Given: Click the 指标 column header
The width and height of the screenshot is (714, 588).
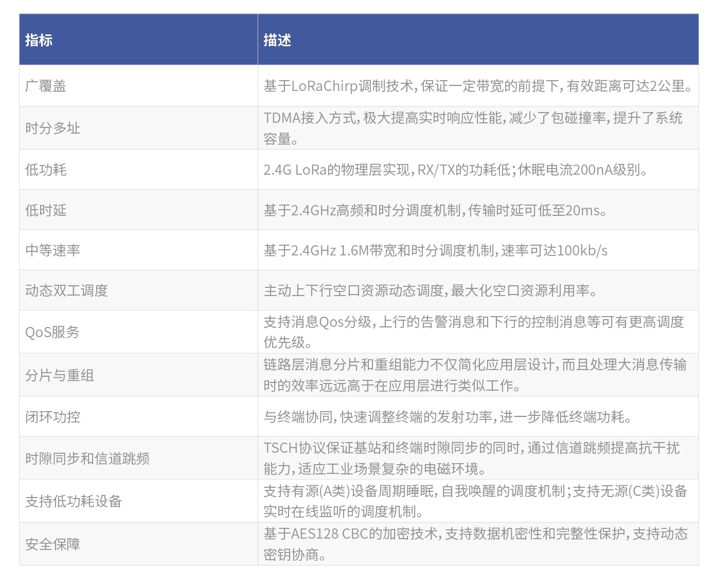Looking at the screenshot, I should coord(38,40).
